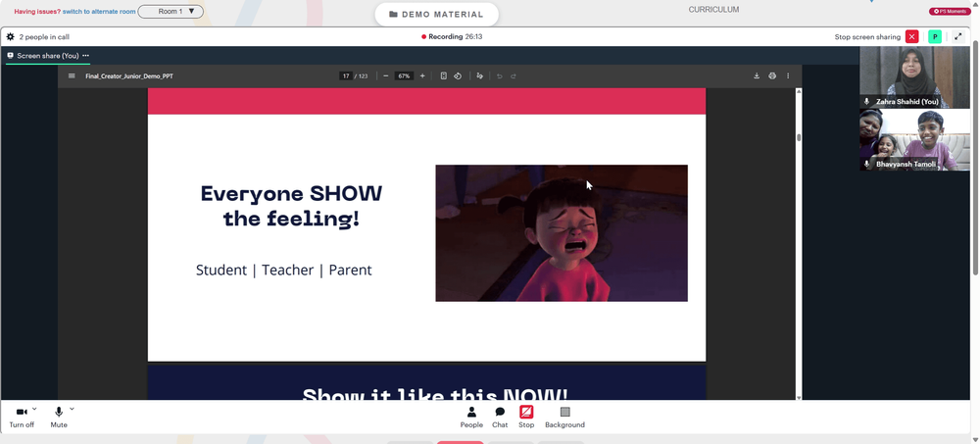The image size is (980, 444).
Task: Click the / 123 total page count text
Action: [x=362, y=76]
